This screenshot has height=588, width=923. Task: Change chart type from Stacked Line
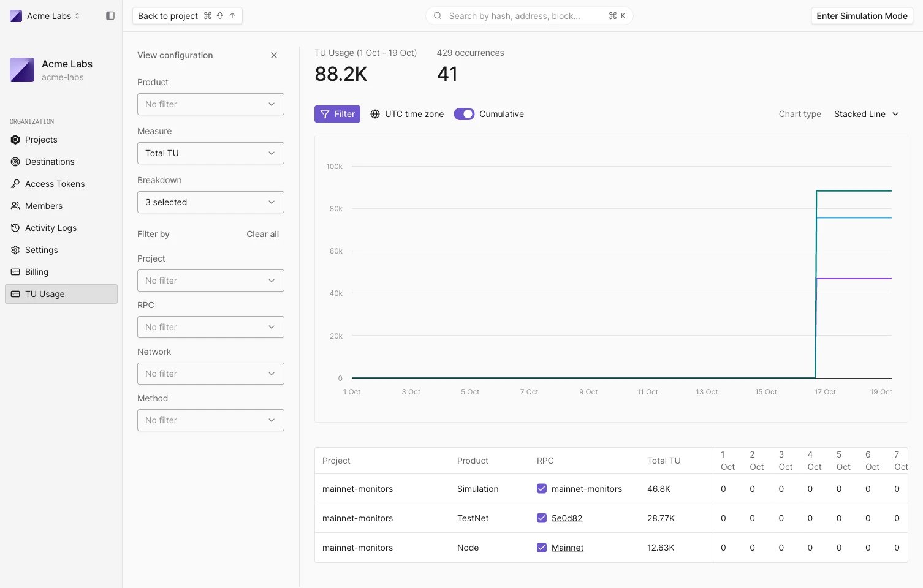[867, 114]
